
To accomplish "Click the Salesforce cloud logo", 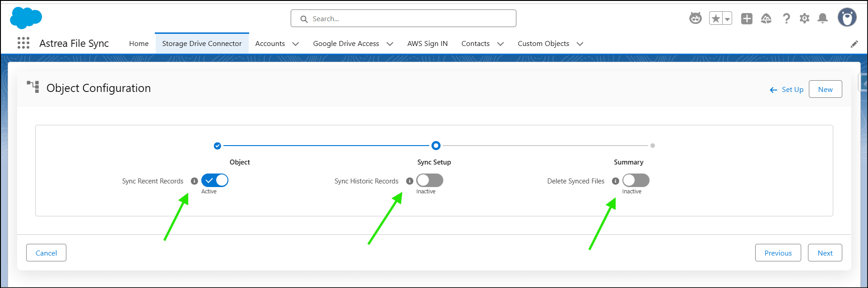I will click(26, 18).
